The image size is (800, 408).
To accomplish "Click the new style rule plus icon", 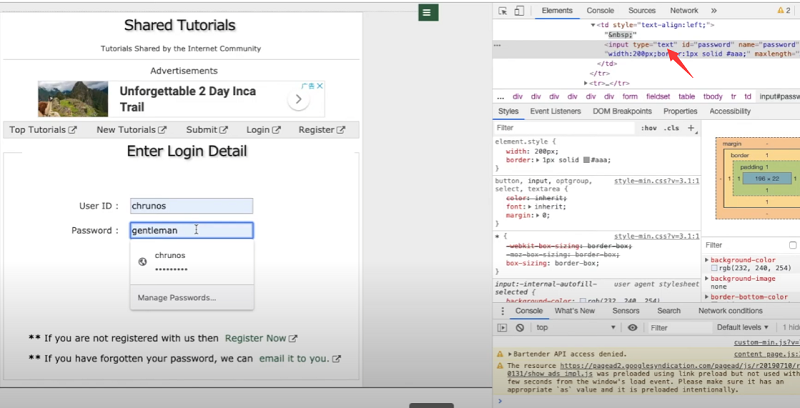I will coord(691,128).
